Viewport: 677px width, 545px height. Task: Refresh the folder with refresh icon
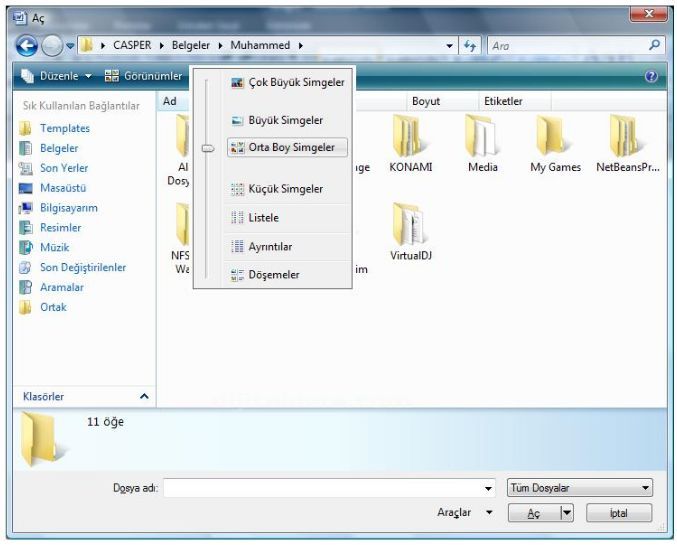[x=470, y=45]
